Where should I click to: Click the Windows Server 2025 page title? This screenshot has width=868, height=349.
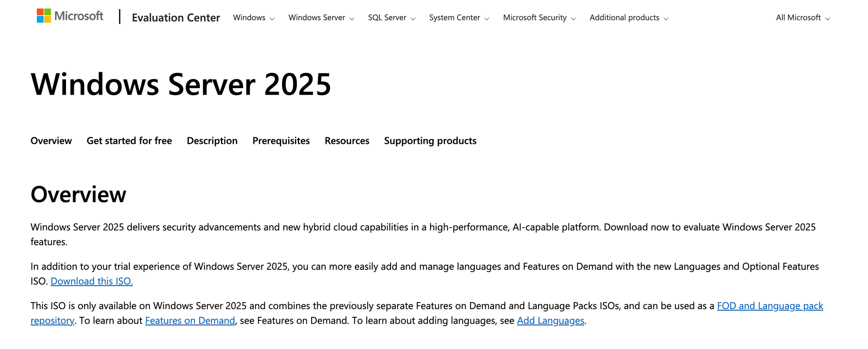[x=181, y=84]
